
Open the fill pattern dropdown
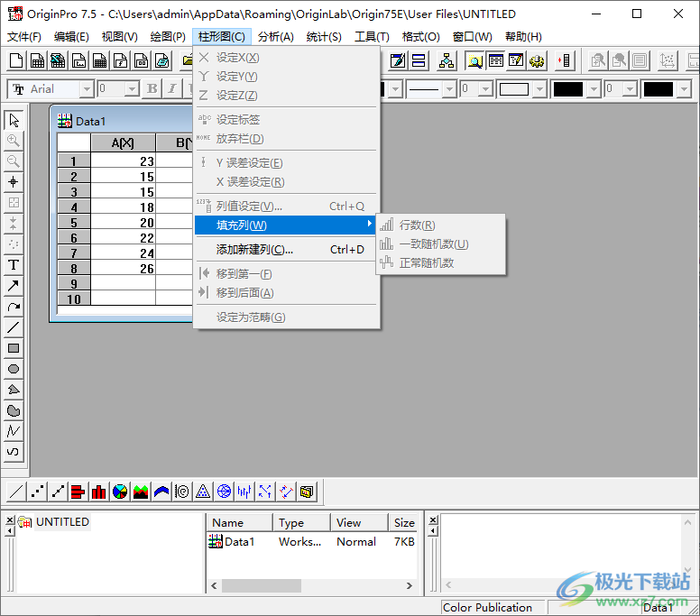(539, 89)
